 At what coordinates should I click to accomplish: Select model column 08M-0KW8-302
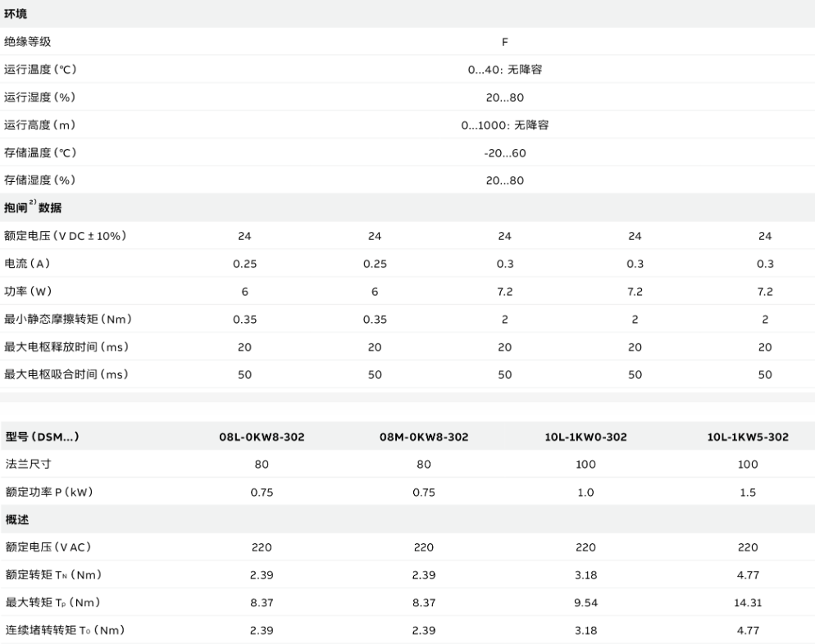(x=424, y=437)
